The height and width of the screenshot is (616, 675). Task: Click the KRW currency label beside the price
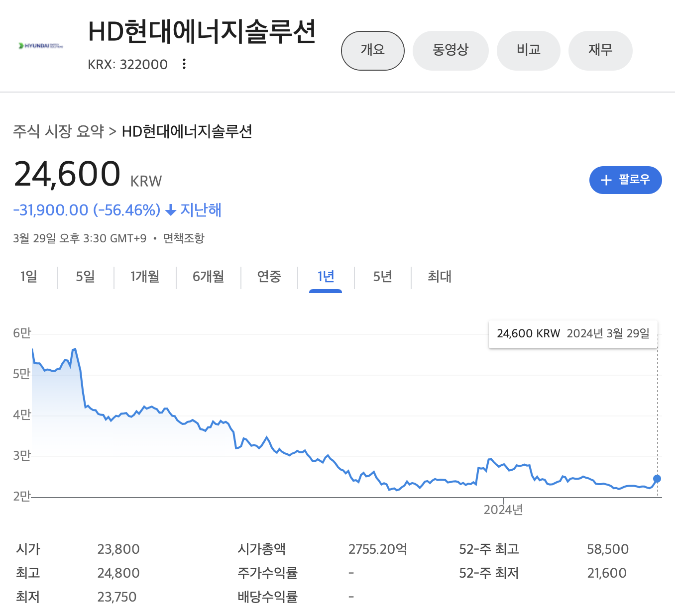pyautogui.click(x=146, y=181)
